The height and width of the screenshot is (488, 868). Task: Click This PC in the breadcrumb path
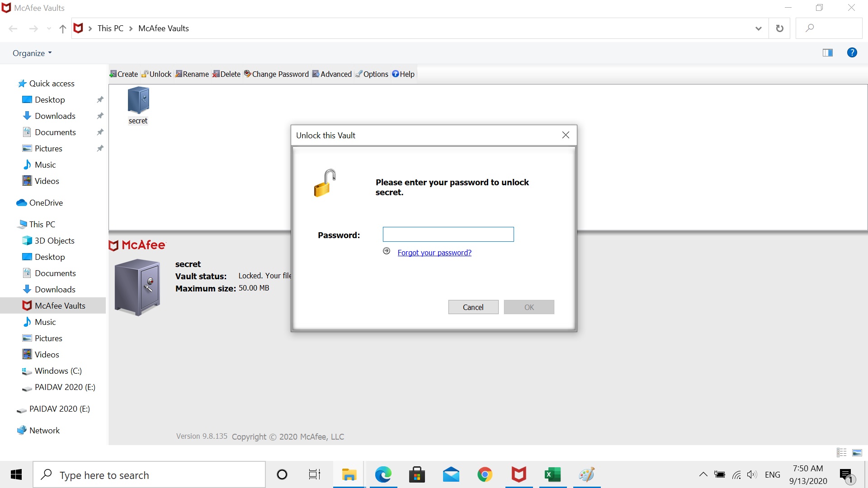click(110, 28)
